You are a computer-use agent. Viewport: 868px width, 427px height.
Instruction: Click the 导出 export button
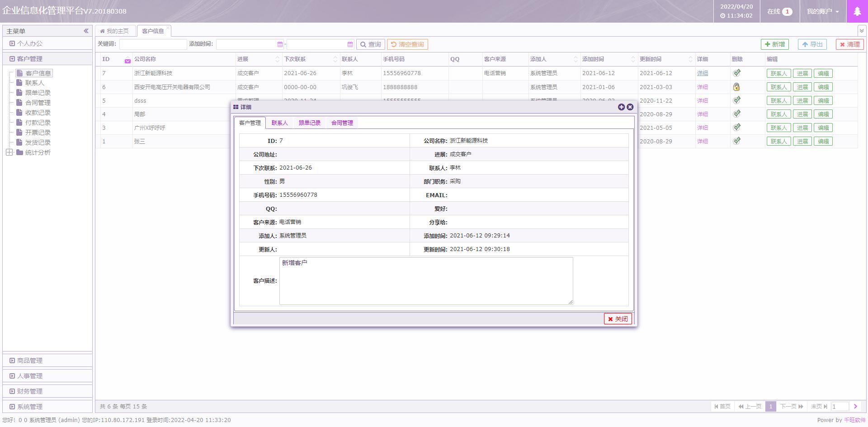click(812, 44)
